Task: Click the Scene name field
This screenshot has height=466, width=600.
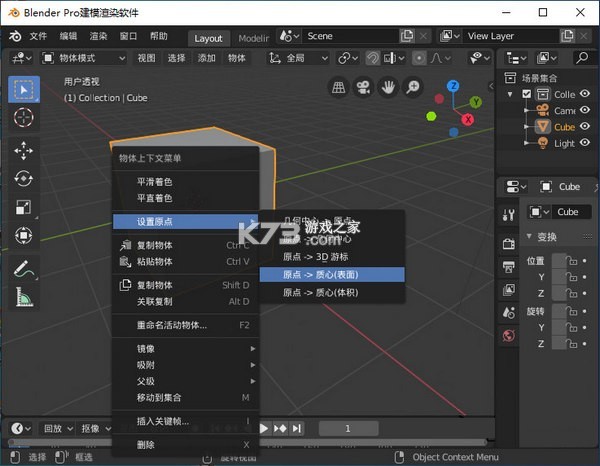Action: pos(351,36)
